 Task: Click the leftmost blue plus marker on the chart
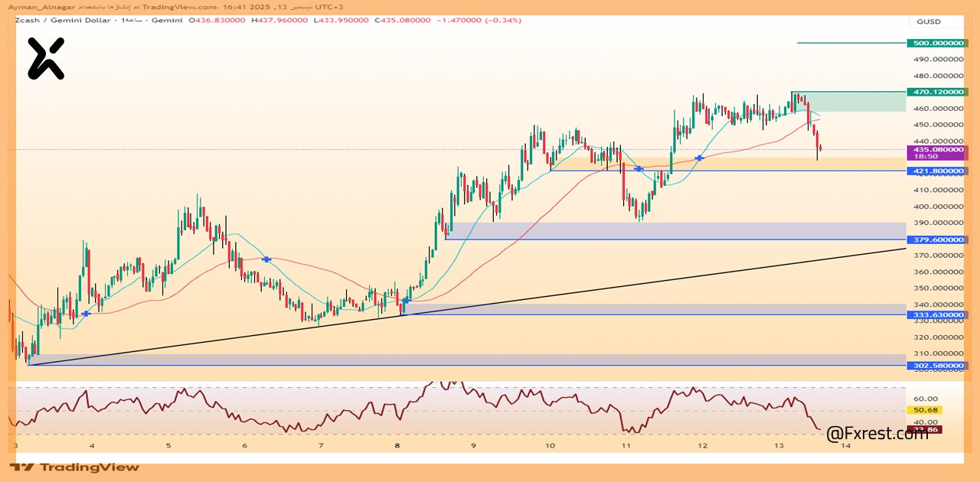pyautogui.click(x=86, y=314)
